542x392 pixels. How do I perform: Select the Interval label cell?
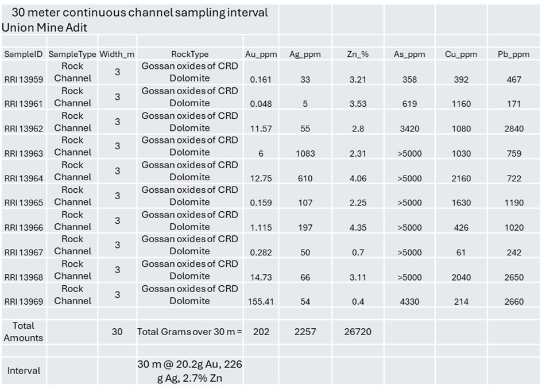(x=24, y=371)
